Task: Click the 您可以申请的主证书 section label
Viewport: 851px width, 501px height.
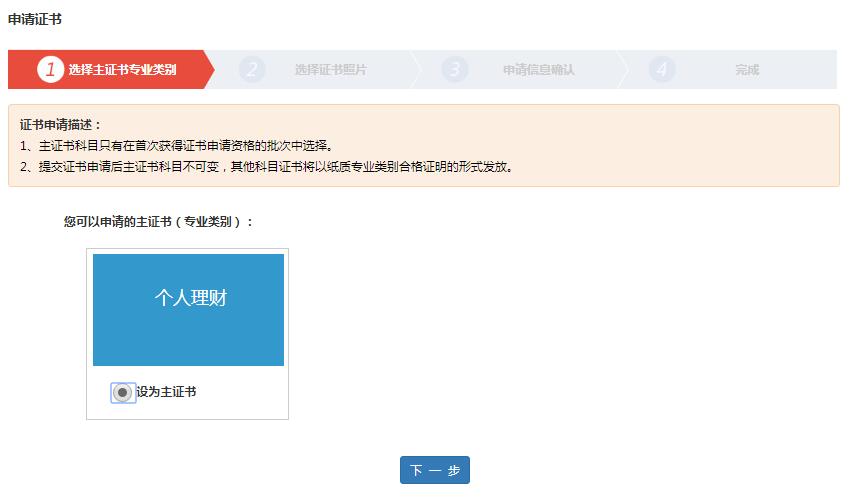Action: 159,222
